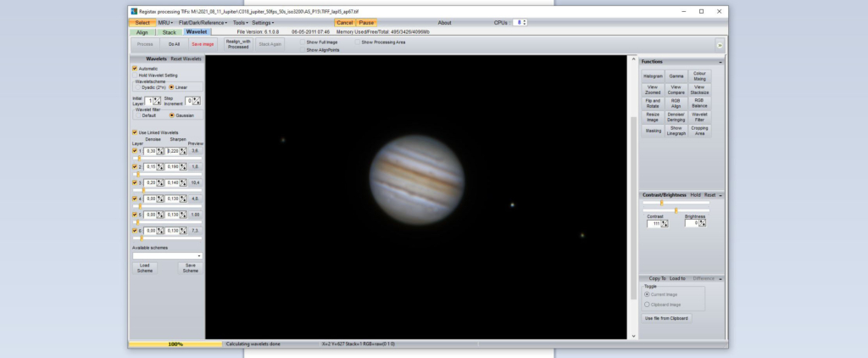Toggle the Automatic checkbox
The width and height of the screenshot is (868, 358).
(135, 68)
